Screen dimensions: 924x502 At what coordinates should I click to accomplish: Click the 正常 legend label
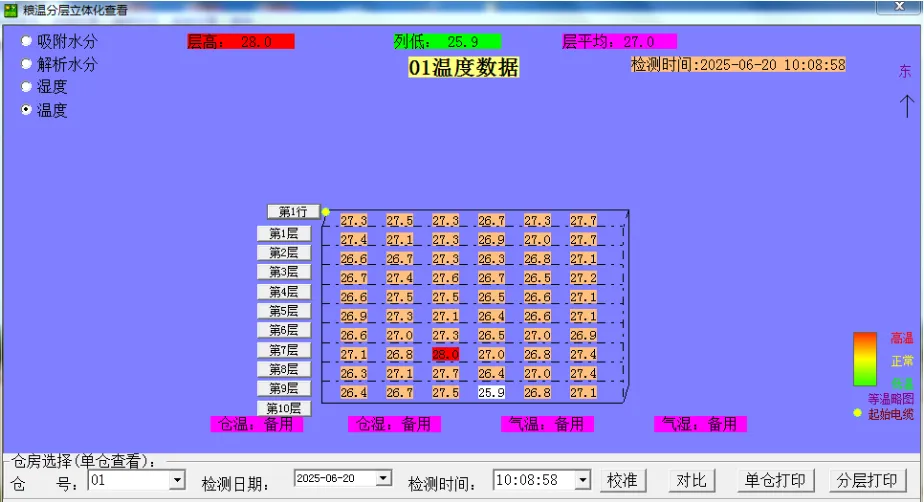[x=902, y=361]
